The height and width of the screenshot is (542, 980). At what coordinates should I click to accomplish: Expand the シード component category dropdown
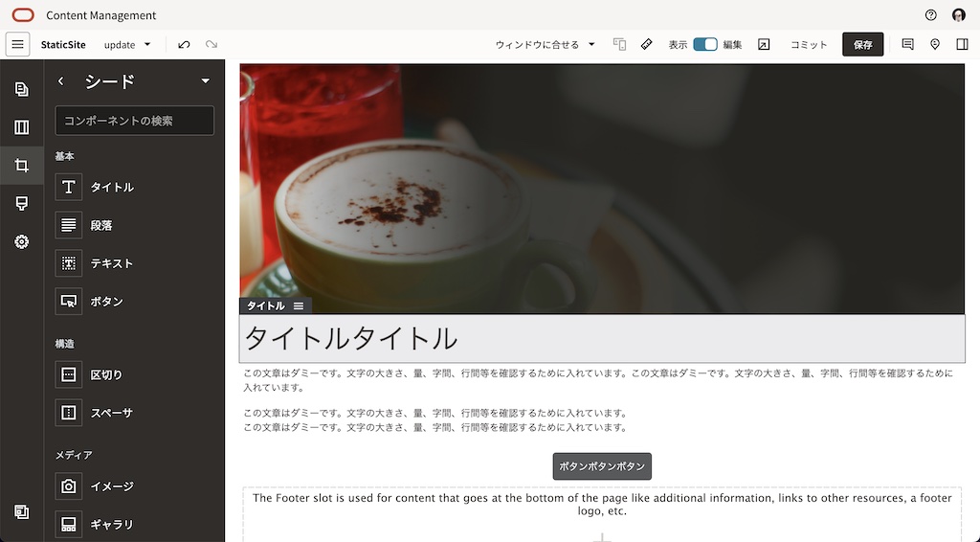point(205,81)
